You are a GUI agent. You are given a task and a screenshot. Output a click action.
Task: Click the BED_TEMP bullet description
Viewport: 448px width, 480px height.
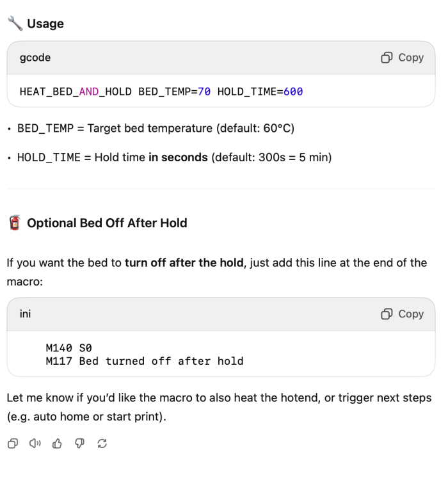(x=156, y=128)
